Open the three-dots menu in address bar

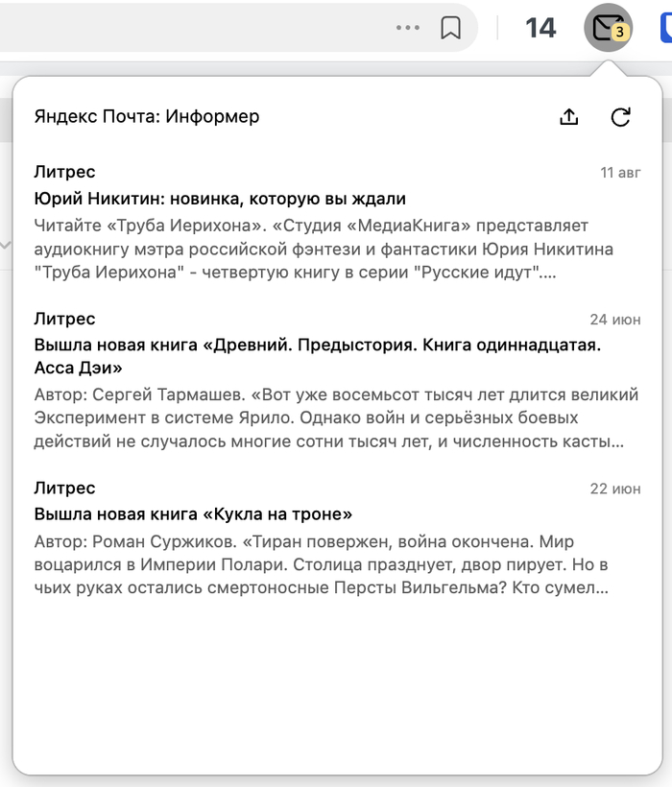point(407,28)
